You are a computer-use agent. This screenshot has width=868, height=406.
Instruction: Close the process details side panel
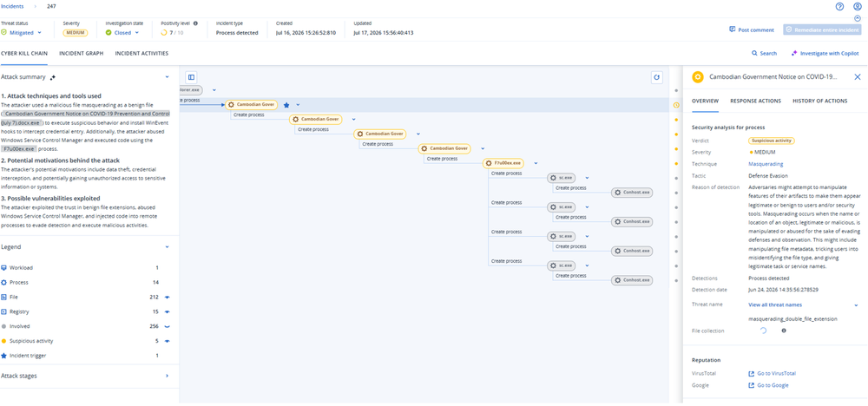(x=858, y=77)
